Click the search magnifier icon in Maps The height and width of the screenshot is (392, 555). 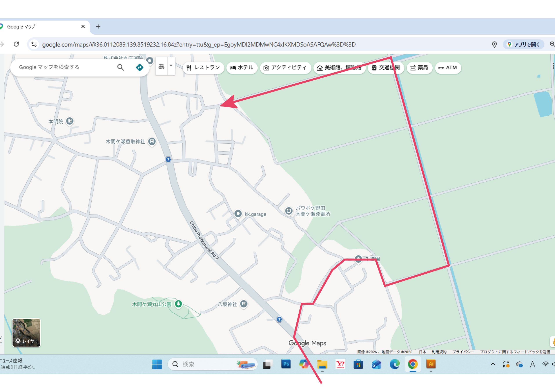(x=120, y=67)
